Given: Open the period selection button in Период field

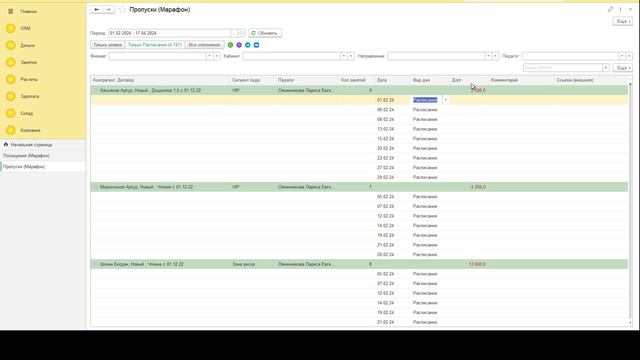Looking at the screenshot, I should (x=234, y=33).
